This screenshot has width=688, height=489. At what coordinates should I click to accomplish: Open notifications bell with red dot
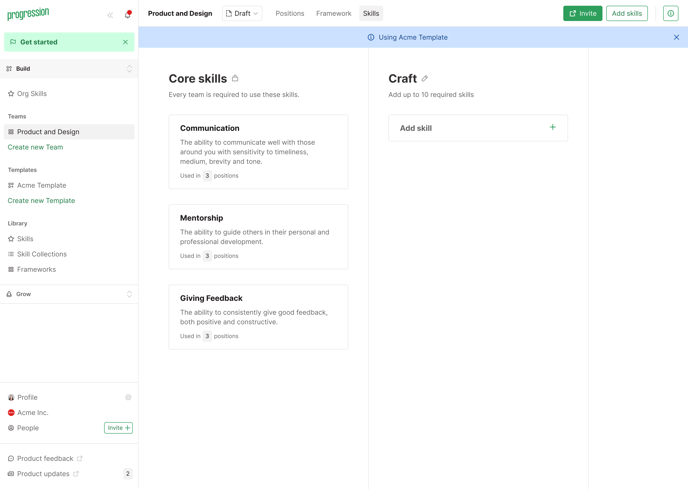tap(128, 14)
